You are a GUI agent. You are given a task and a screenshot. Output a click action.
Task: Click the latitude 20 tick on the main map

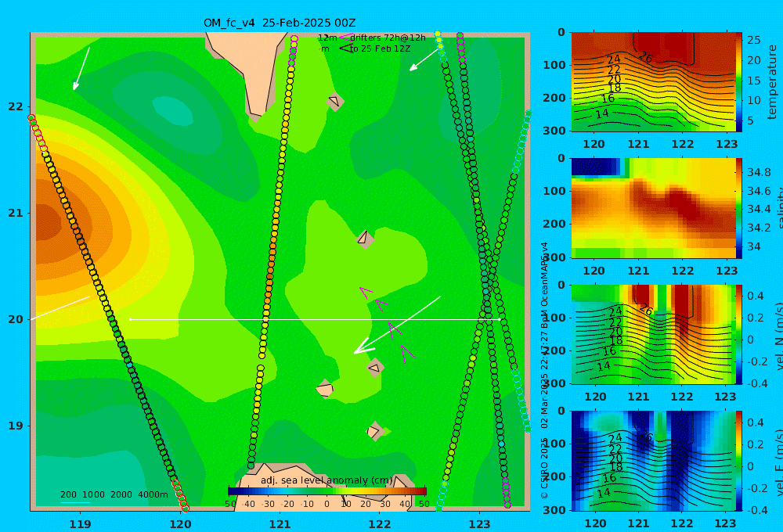tap(16, 319)
